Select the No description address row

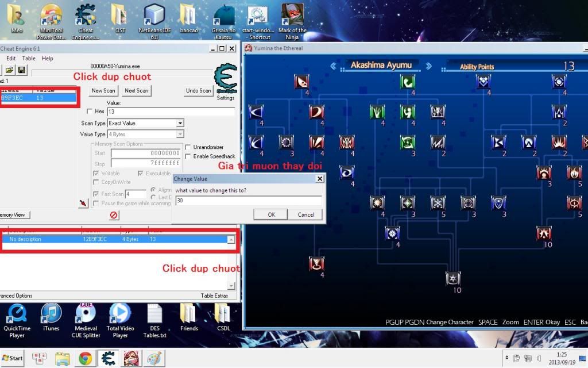click(x=115, y=239)
